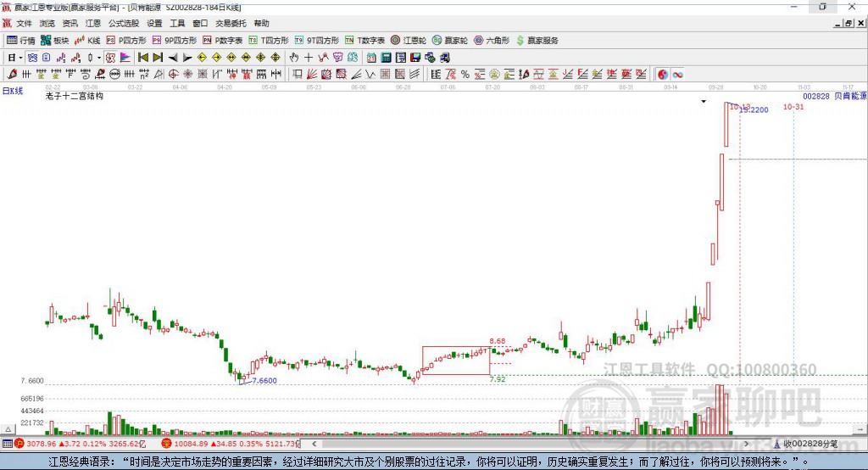Open the 工具 menu
Image resolution: width=868 pixels, height=470 pixels.
click(177, 23)
